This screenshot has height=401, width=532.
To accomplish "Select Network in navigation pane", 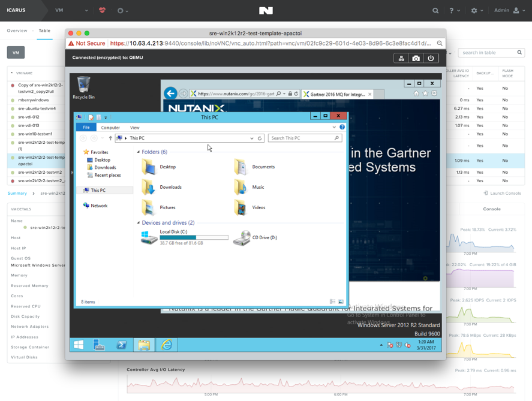I will click(x=95, y=206).
